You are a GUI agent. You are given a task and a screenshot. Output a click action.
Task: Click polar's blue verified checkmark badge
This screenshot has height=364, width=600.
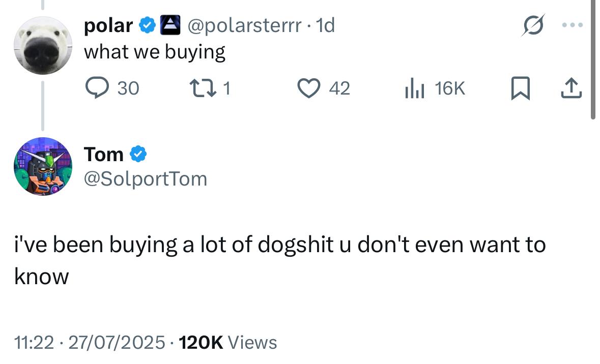pos(147,25)
